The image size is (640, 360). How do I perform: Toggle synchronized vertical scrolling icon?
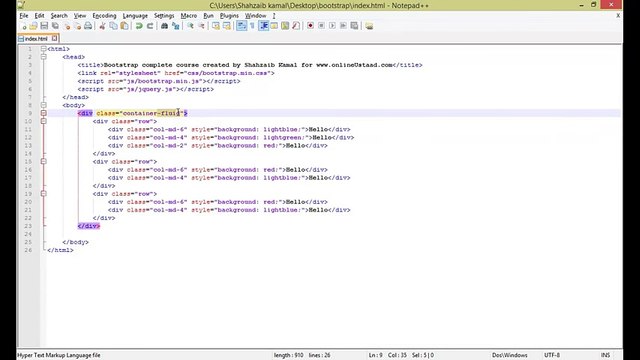click(x=216, y=26)
